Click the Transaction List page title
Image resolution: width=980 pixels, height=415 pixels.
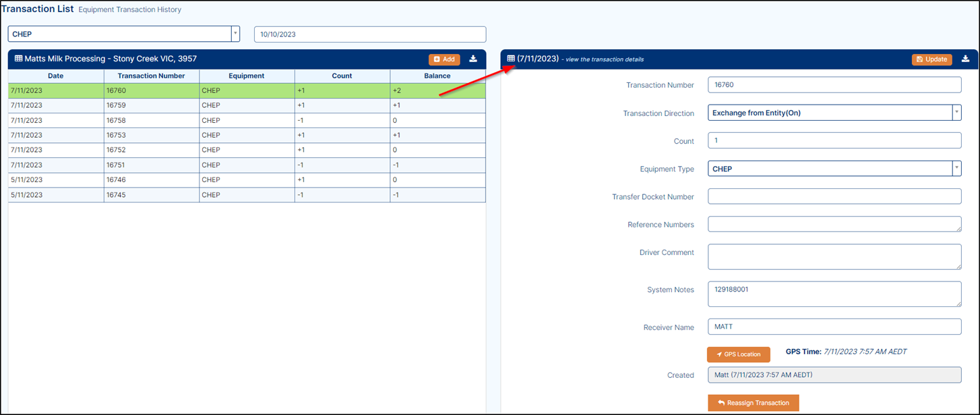37,9
